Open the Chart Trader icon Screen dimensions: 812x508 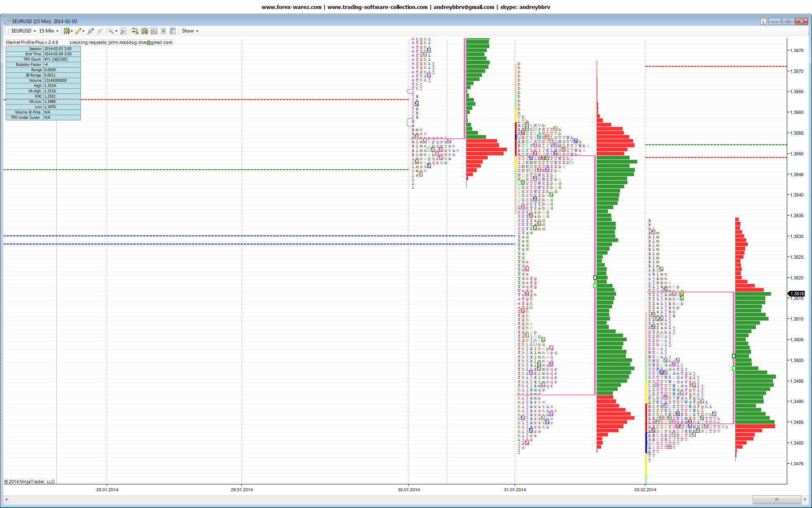(x=135, y=31)
